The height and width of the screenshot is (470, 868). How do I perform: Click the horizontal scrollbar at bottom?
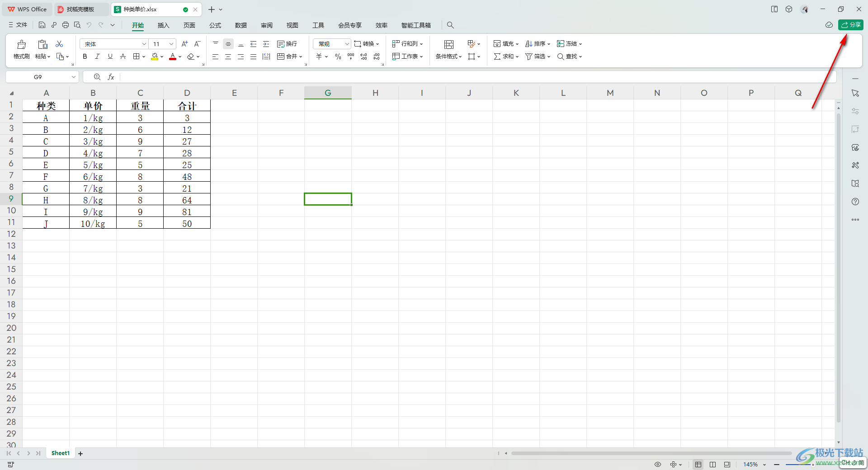coord(651,453)
